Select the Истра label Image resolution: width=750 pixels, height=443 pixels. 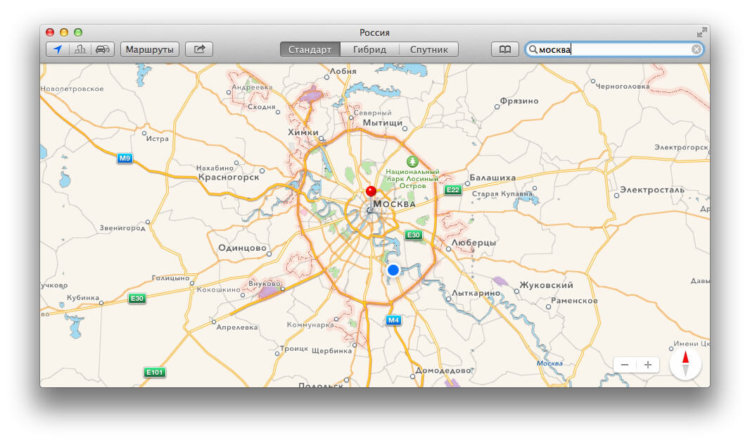click(x=157, y=139)
